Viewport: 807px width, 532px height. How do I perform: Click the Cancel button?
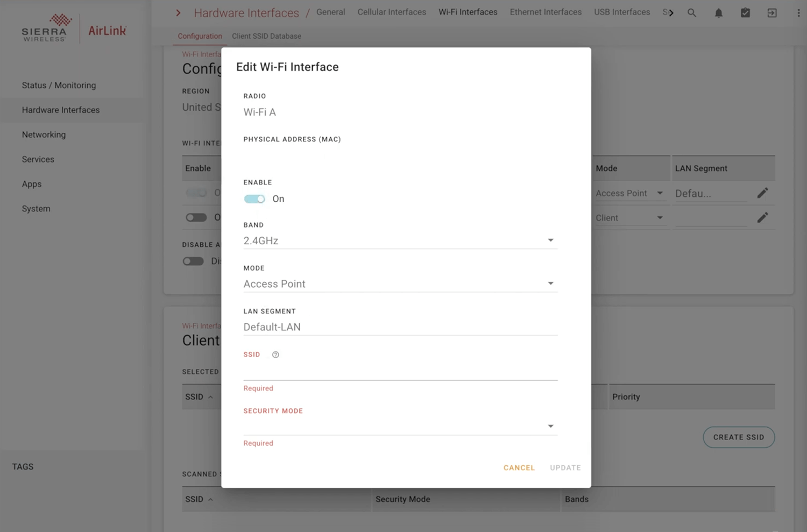(519, 467)
